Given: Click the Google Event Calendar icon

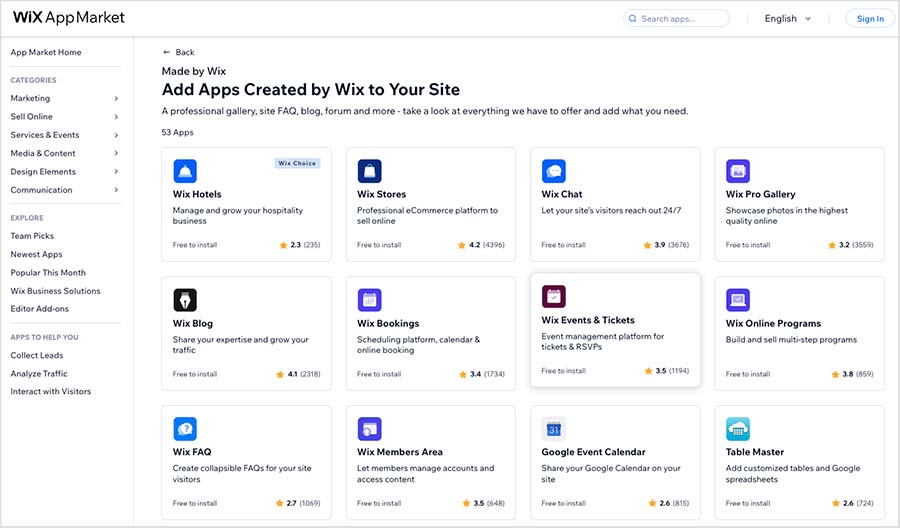Looking at the screenshot, I should (553, 429).
